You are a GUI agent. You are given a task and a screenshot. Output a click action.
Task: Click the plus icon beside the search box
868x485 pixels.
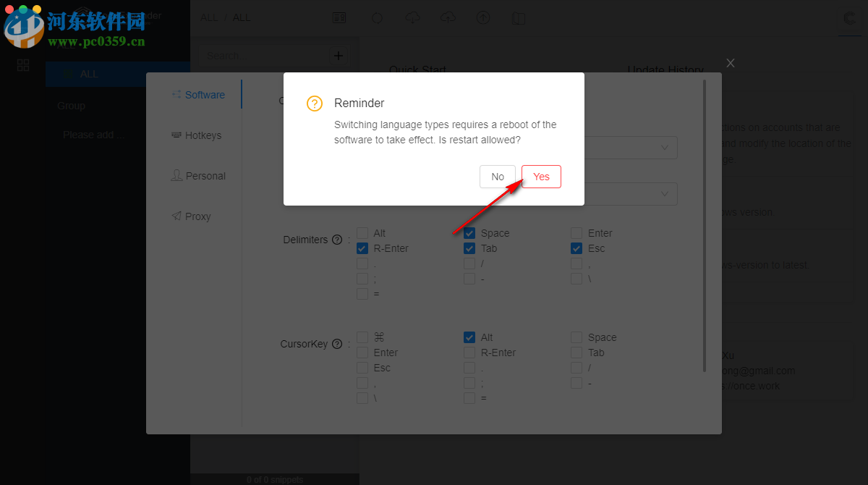pos(339,56)
